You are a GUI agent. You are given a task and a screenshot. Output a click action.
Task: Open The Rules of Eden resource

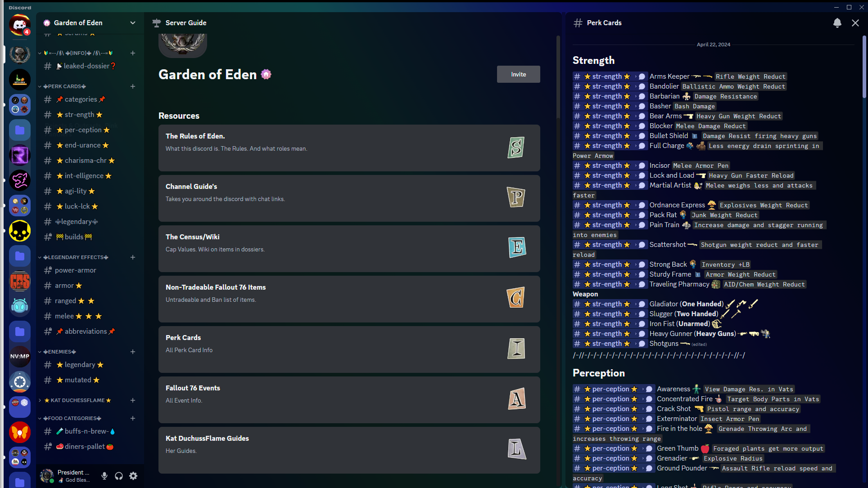[x=349, y=148]
